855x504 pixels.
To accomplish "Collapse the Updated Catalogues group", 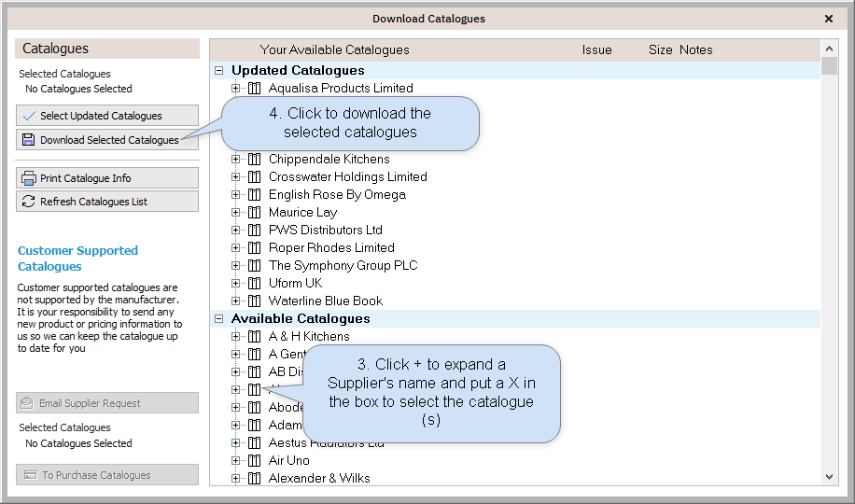I will [x=218, y=70].
